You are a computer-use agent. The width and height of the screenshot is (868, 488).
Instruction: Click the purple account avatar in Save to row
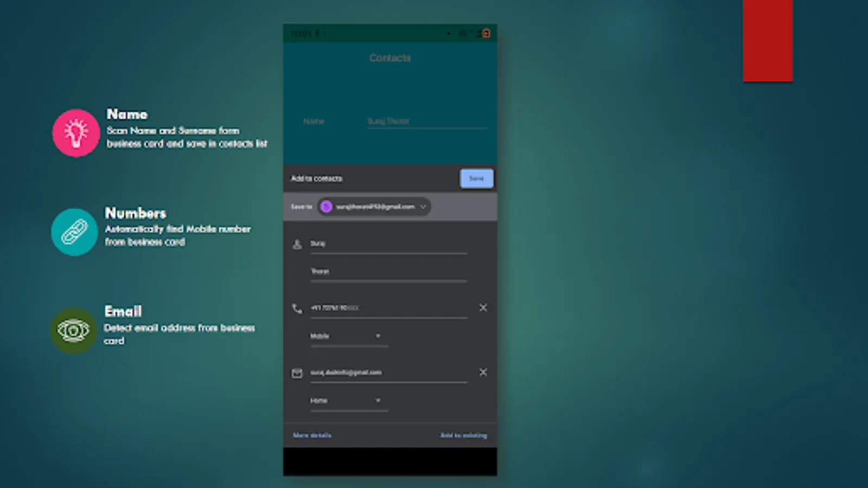coord(327,207)
